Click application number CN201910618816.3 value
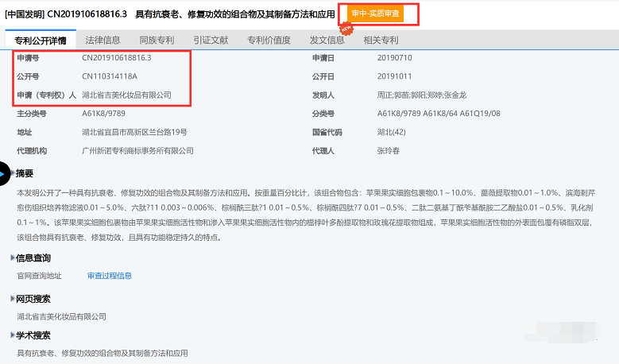 pyautogui.click(x=116, y=59)
